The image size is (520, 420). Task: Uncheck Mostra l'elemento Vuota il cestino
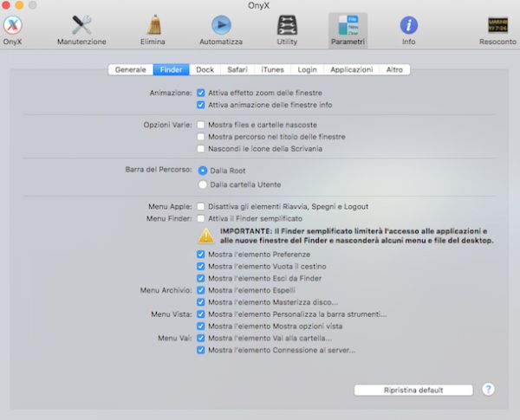201,266
